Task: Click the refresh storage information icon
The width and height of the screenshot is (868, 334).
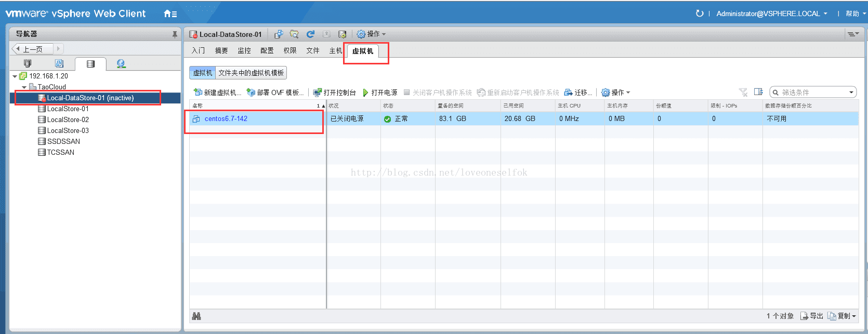Action: pos(310,34)
